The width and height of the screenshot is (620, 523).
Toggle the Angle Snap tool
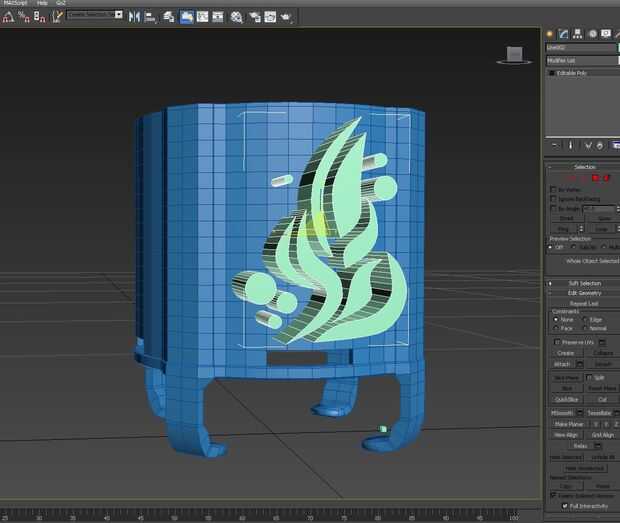8,17
